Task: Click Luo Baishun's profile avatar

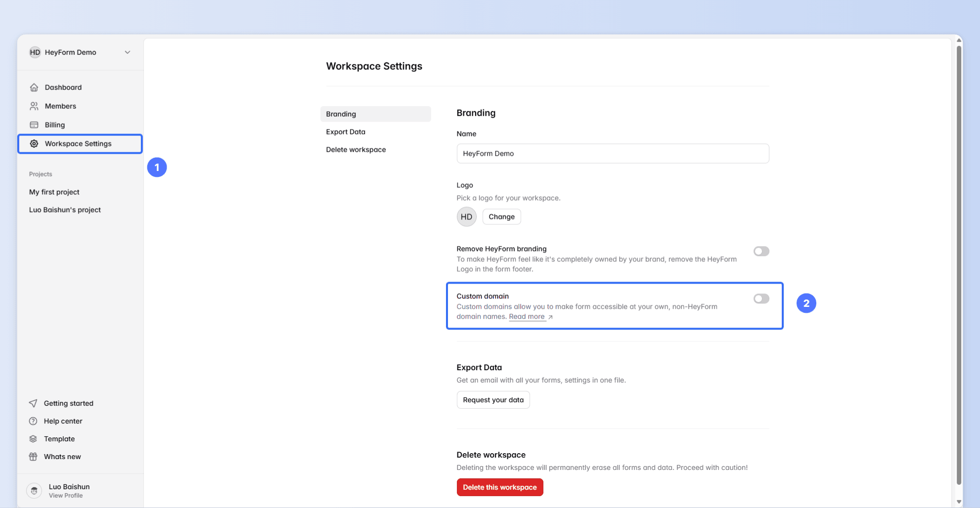Action: click(34, 491)
